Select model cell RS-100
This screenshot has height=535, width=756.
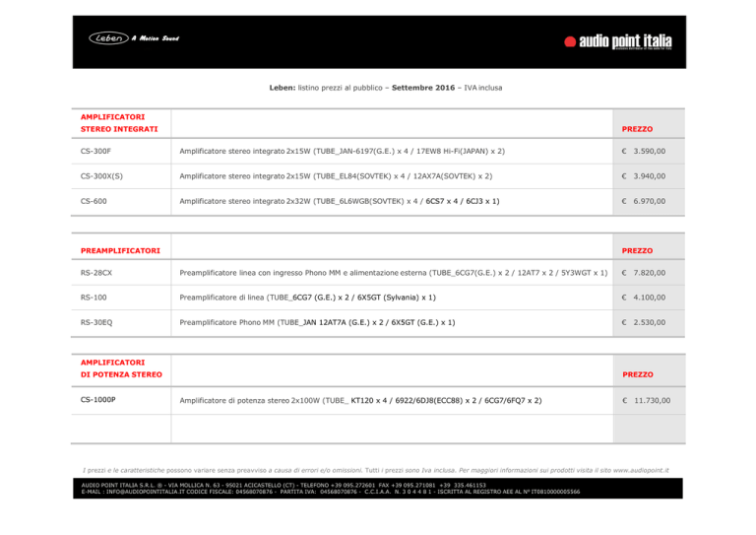tap(94, 298)
